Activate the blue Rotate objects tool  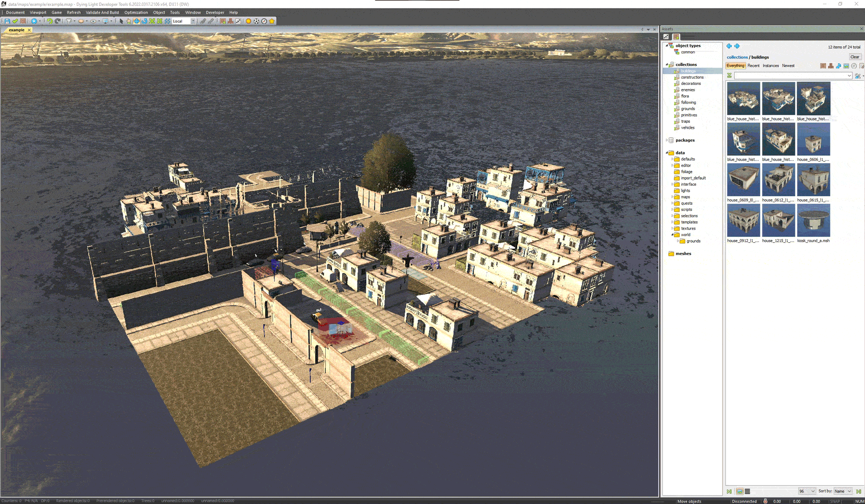(144, 21)
